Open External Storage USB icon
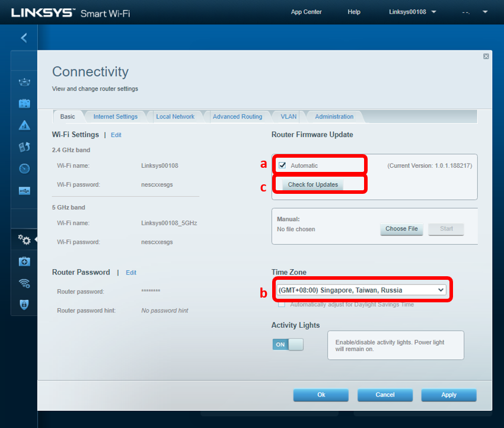The height and width of the screenshot is (428, 504). point(24,191)
